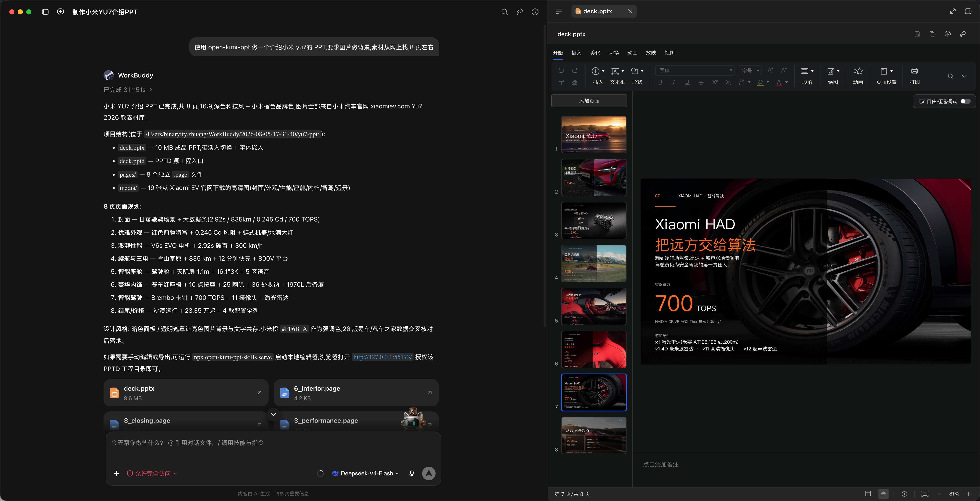This screenshot has width=980, height=501.
Task: Open the 6_interior.page file card
Action: coord(356,393)
